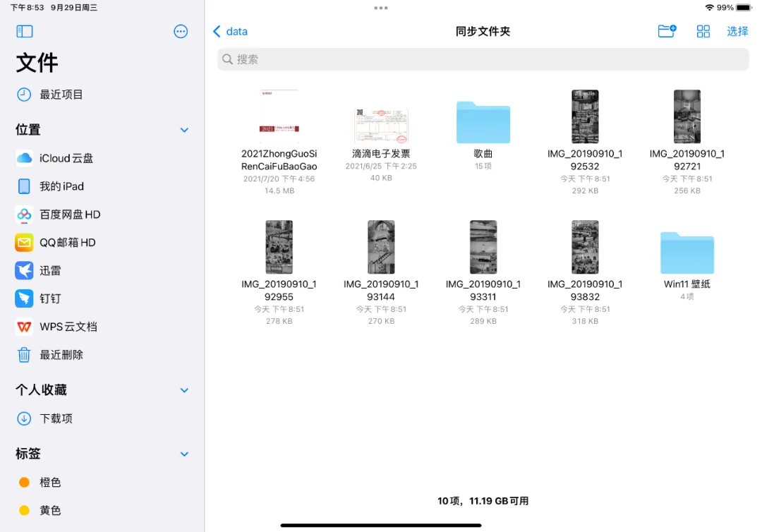The image size is (762, 532).
Task: Focus the 搜索 search field
Action: (483, 59)
